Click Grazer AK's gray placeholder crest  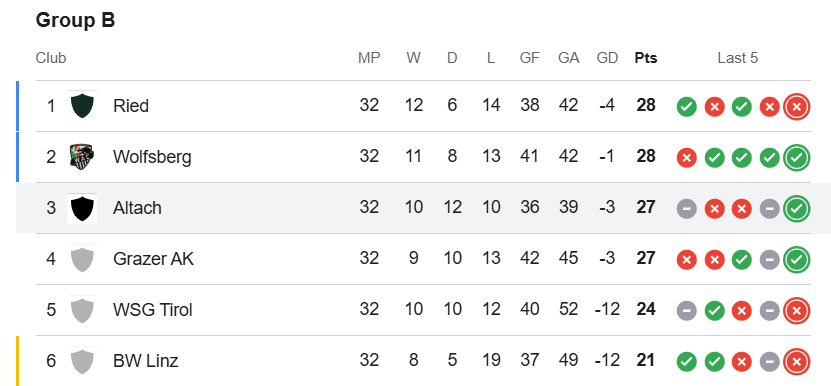[x=82, y=259]
